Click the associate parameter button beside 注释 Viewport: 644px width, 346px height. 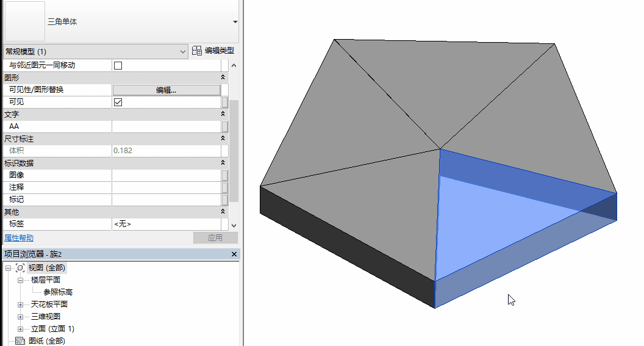point(224,188)
